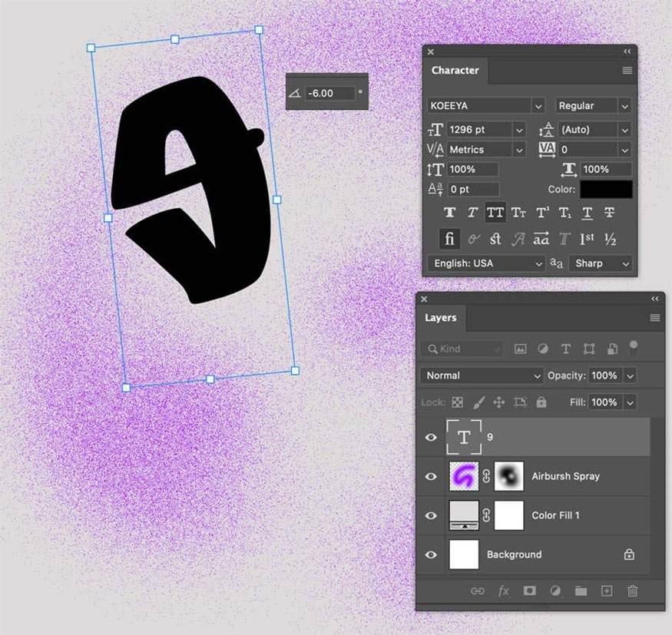
Task: Add a layer mask icon
Action: [x=529, y=590]
